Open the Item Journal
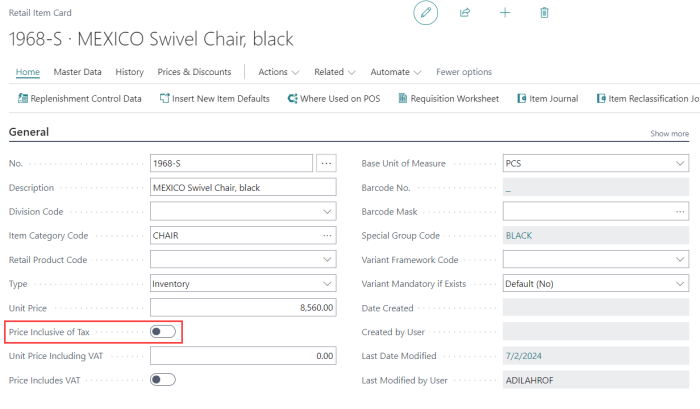Image resolution: width=700 pixels, height=409 pixels. 549,98
